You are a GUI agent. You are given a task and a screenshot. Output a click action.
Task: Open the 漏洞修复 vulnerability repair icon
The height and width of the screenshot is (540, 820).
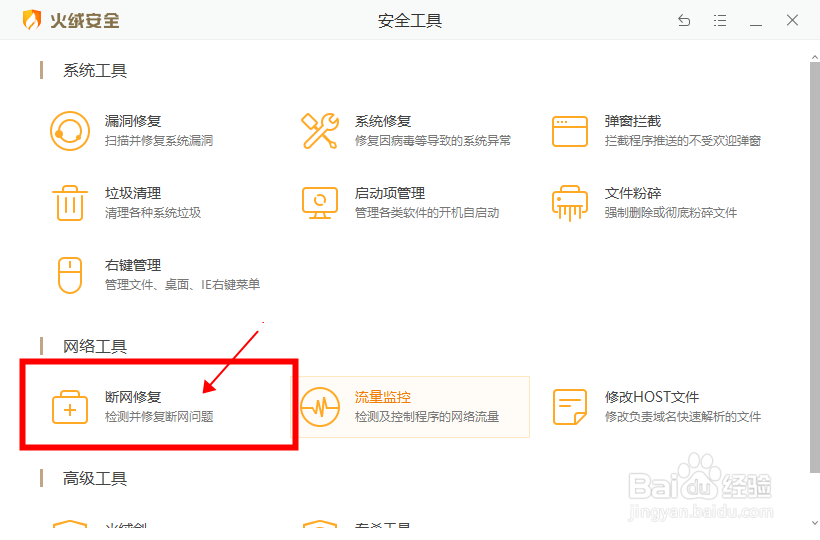[70, 131]
